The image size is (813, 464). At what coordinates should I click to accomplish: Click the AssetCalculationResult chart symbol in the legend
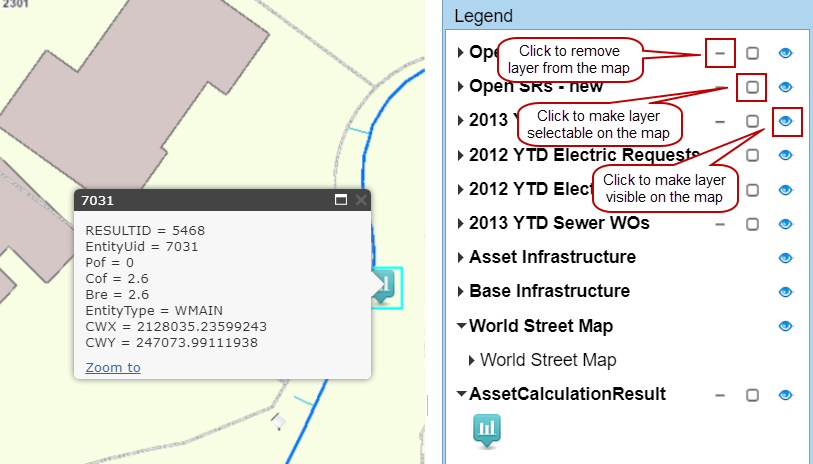[487, 431]
